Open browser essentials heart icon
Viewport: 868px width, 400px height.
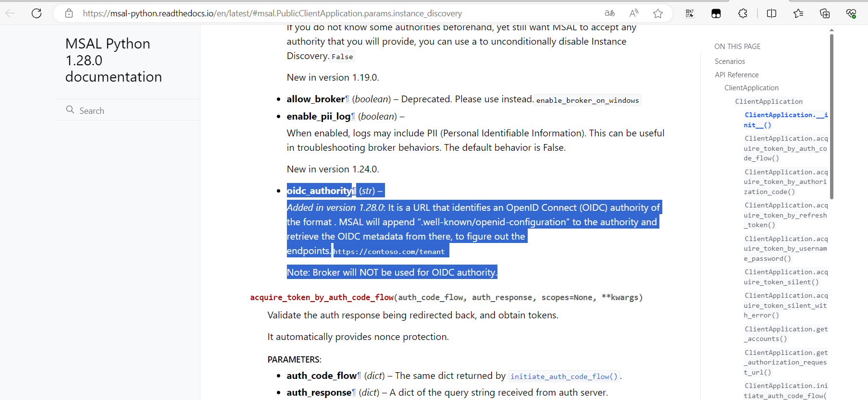coord(851,13)
